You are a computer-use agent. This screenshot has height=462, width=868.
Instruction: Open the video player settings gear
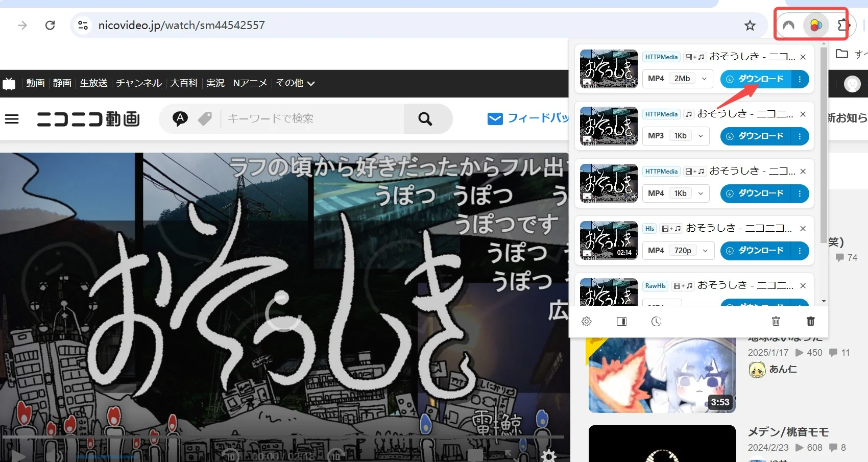point(548,455)
